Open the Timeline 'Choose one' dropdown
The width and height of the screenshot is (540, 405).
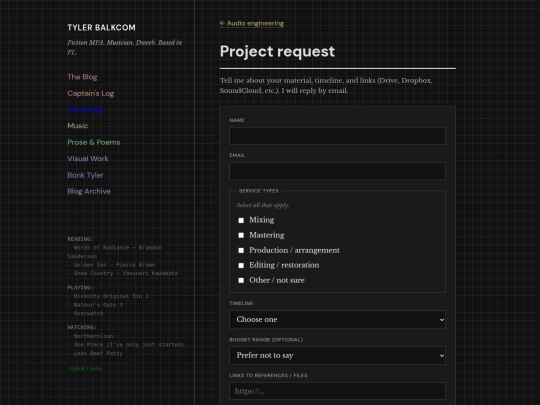pyautogui.click(x=338, y=320)
